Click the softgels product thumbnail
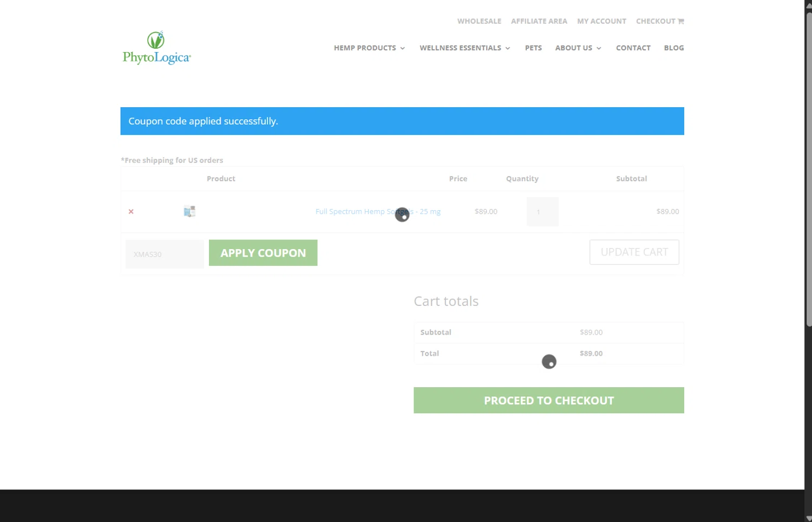The width and height of the screenshot is (812, 522). pyautogui.click(x=189, y=211)
